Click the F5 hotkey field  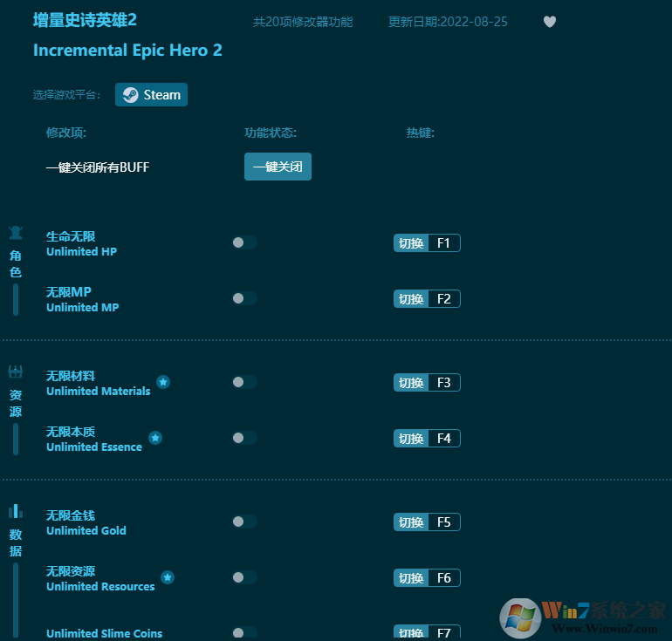point(444,522)
